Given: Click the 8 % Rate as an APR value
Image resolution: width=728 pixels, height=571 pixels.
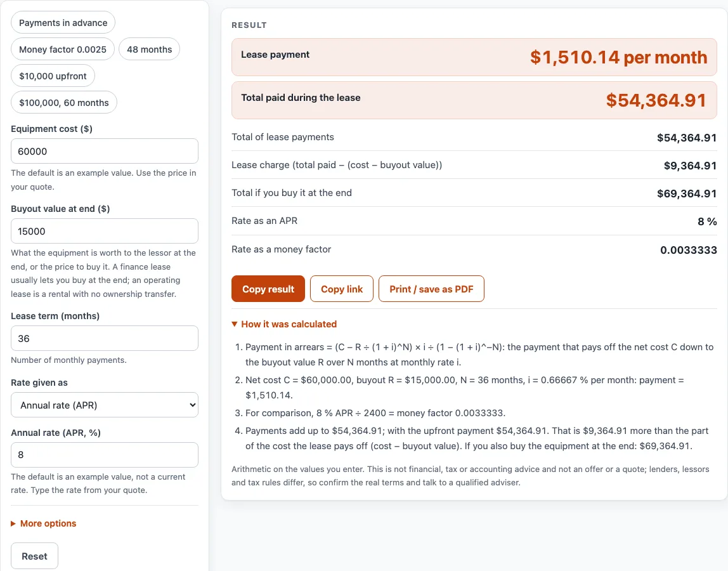Looking at the screenshot, I should 707,221.
